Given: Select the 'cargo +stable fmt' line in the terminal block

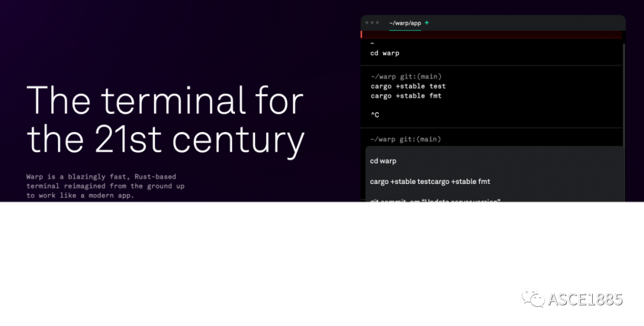Looking at the screenshot, I should 406,96.
